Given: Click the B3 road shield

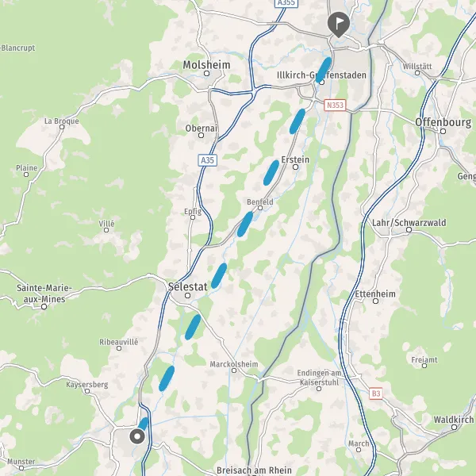Looking at the screenshot, I should 376,393.
